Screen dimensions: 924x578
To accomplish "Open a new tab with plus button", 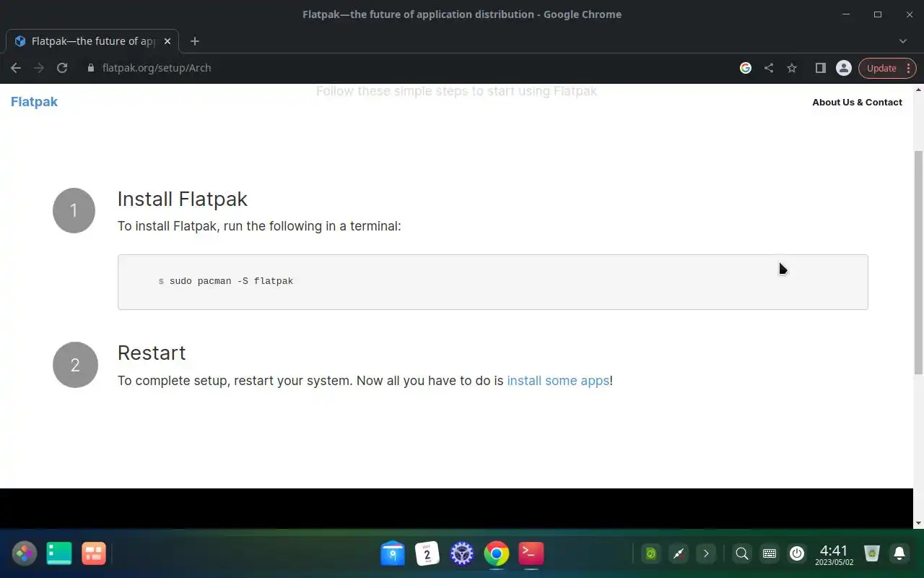I will tap(194, 41).
